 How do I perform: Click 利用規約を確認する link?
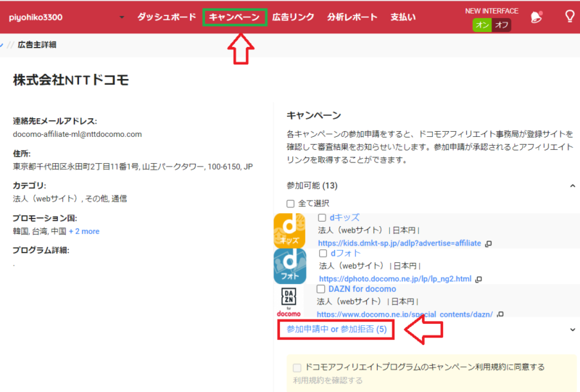click(328, 380)
